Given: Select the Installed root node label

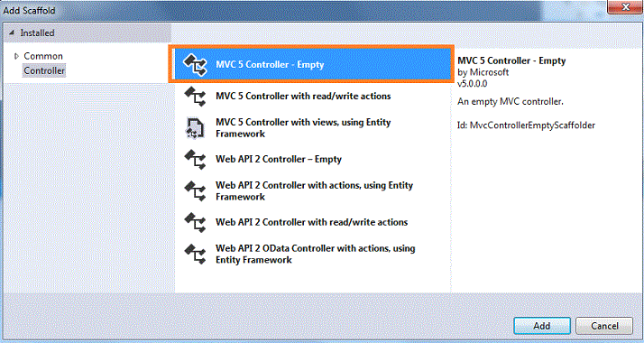Looking at the screenshot, I should pos(37,32).
